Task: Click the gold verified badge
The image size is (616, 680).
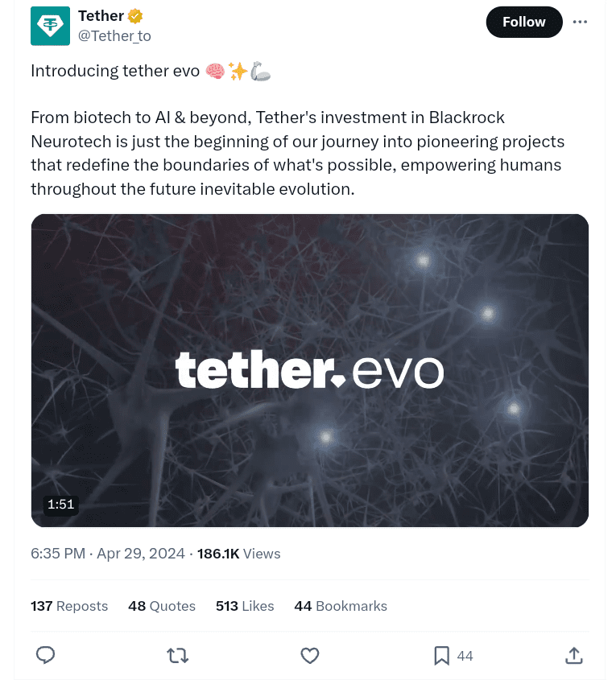Action: (136, 16)
